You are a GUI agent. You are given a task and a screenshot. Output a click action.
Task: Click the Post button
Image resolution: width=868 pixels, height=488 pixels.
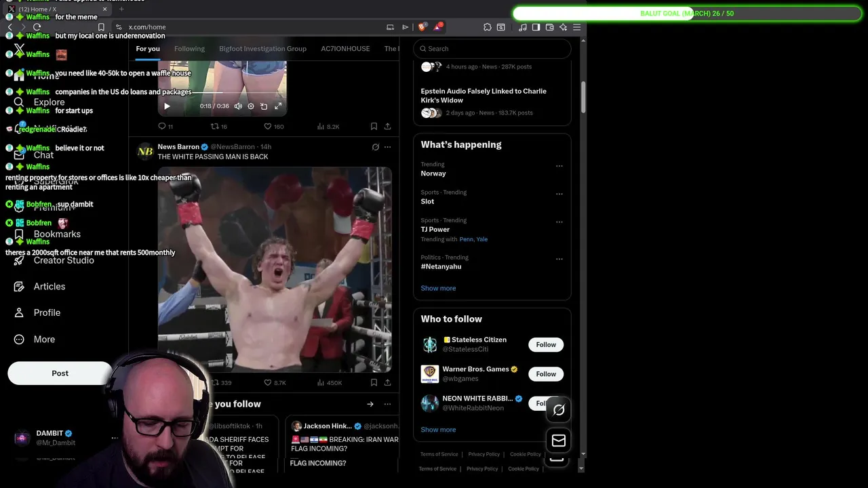coord(60,373)
